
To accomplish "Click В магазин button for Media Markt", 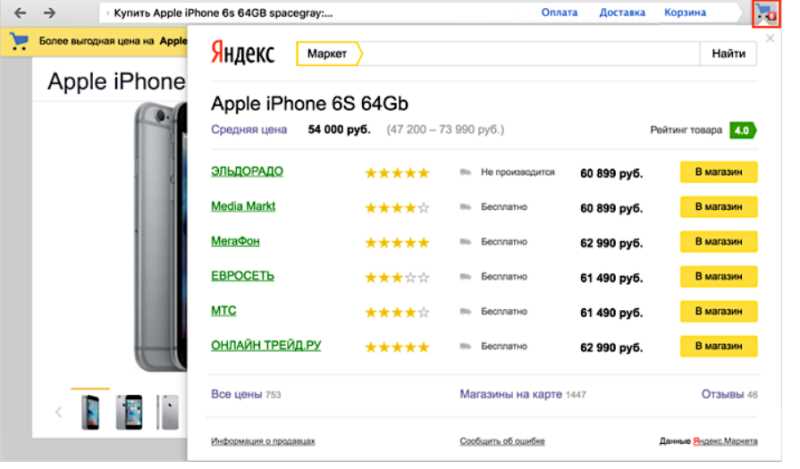I will pos(718,207).
